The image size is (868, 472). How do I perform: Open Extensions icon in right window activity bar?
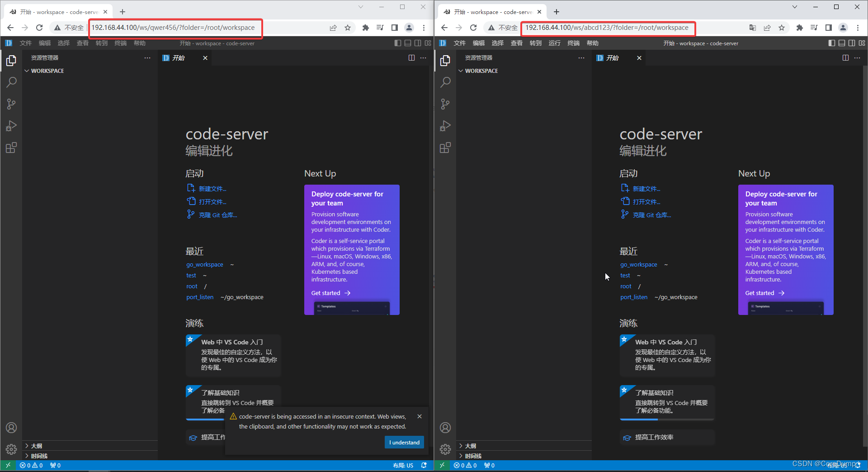445,148
